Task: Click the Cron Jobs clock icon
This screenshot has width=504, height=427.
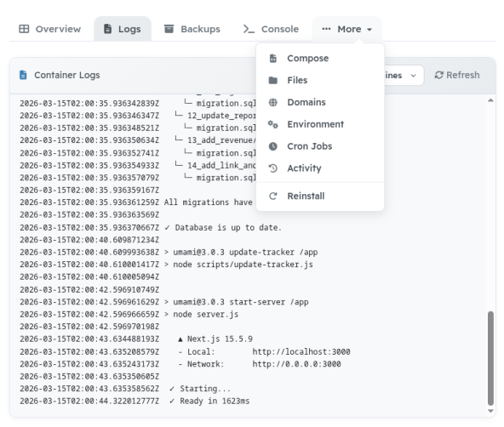Action: click(x=273, y=146)
